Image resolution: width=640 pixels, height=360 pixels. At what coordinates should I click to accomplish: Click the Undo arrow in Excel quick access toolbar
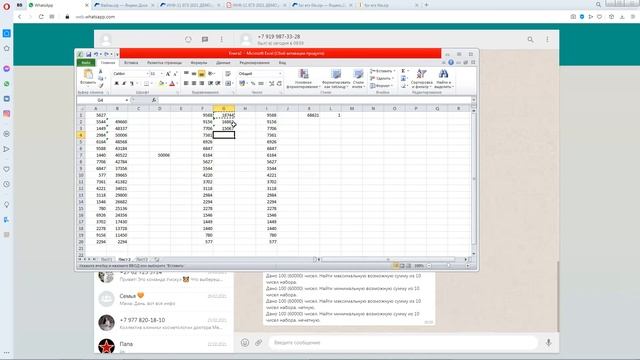96,54
